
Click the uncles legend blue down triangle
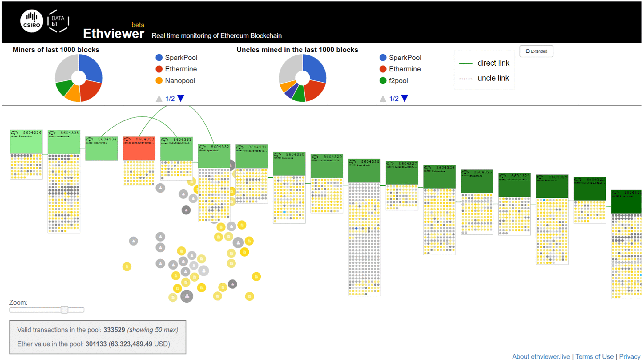(405, 98)
